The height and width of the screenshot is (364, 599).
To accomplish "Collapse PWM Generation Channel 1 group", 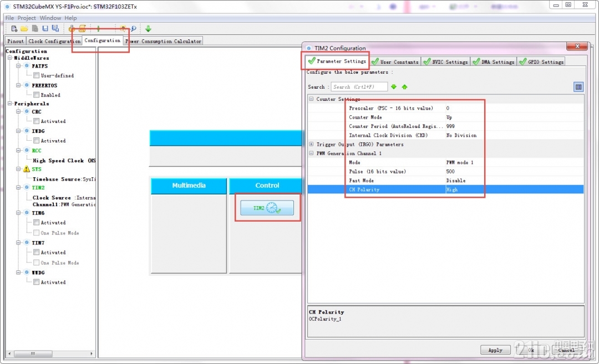I will (311, 153).
